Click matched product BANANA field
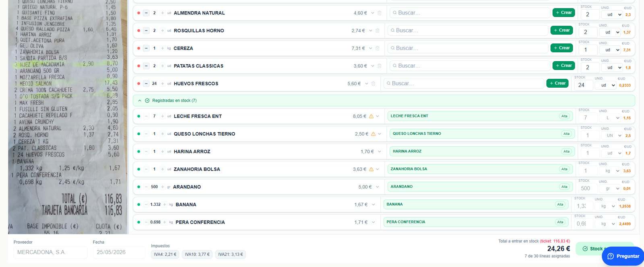The width and height of the screenshot is (644, 267). [477, 204]
